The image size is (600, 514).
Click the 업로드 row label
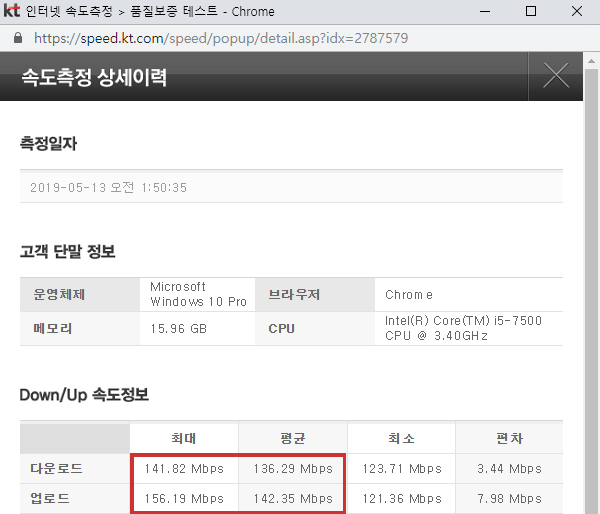(x=50, y=498)
